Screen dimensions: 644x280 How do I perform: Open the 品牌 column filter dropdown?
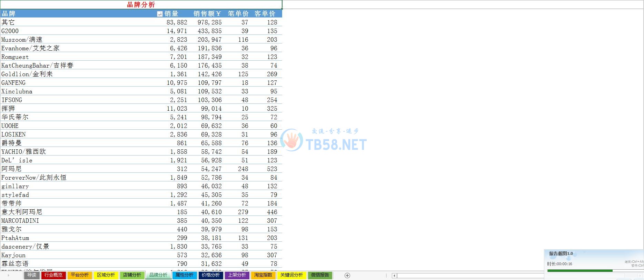[x=160, y=14]
